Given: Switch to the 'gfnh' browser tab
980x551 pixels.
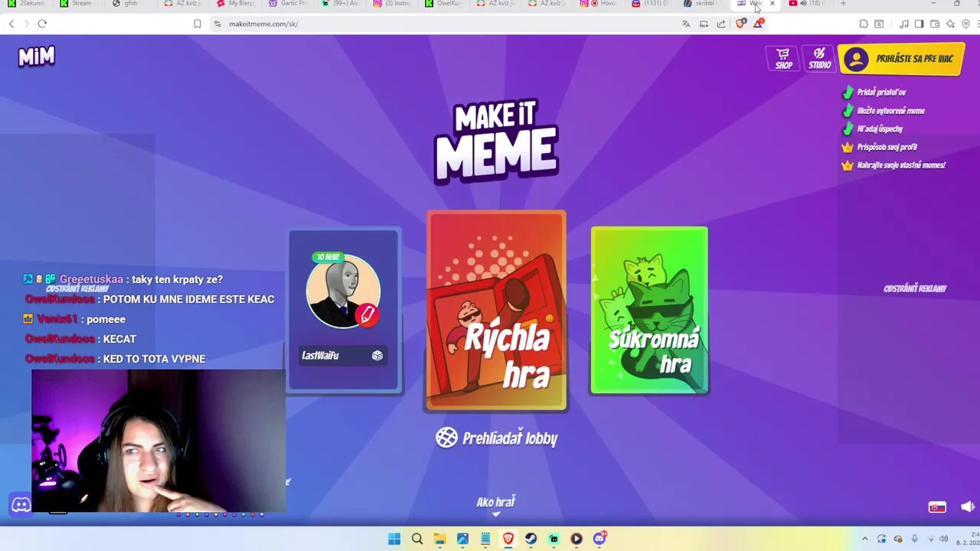Looking at the screenshot, I should coord(130,4).
